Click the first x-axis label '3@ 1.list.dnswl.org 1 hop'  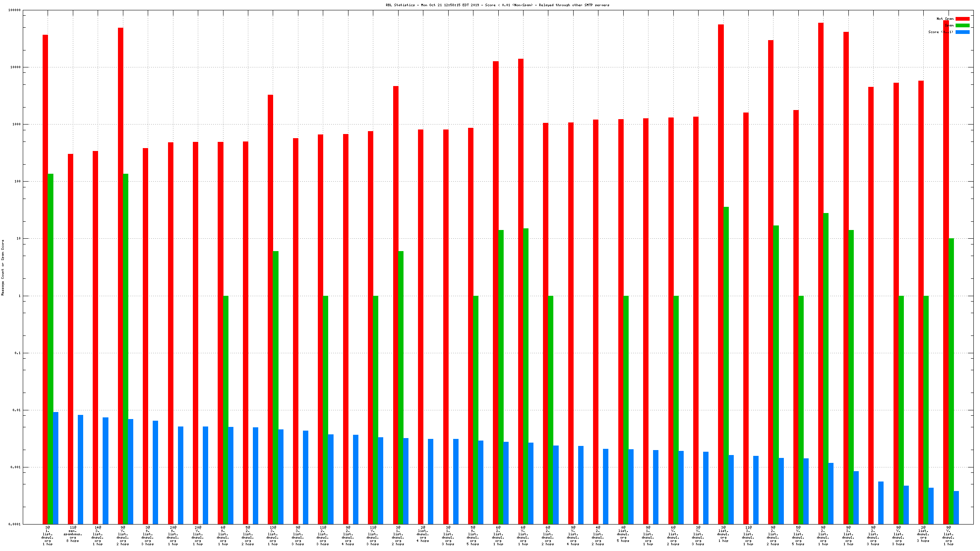point(48,536)
